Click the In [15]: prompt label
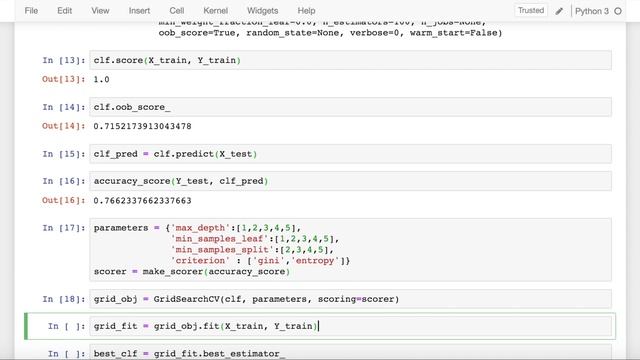The height and width of the screenshot is (360, 640). click(x=64, y=154)
